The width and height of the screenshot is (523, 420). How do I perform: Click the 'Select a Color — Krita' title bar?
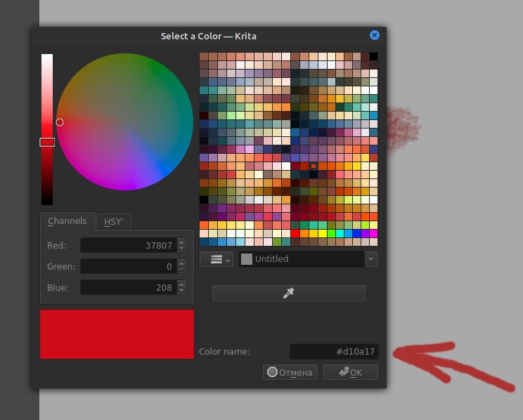209,36
